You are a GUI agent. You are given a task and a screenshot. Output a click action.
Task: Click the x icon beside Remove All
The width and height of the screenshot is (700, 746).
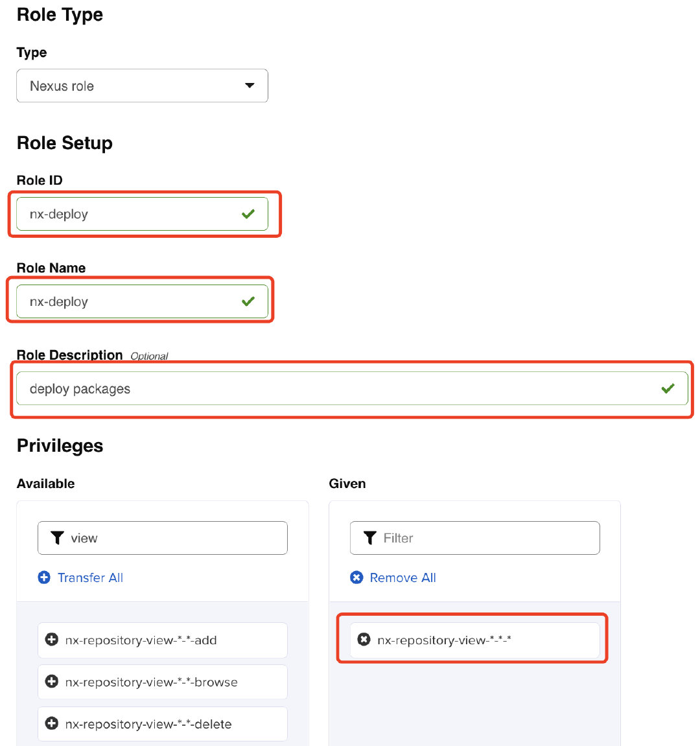tap(356, 577)
